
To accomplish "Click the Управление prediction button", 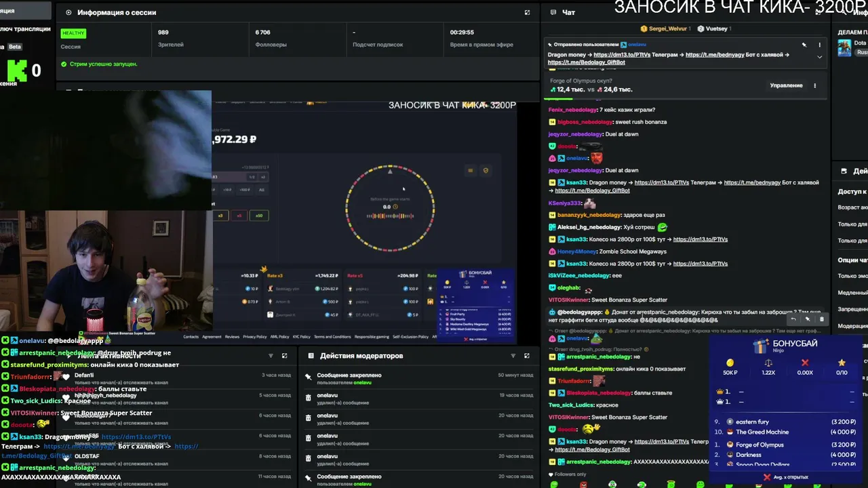I will pyautogui.click(x=786, y=85).
